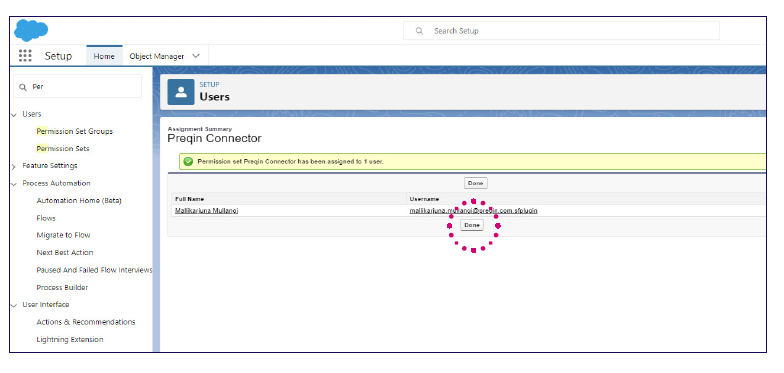Open the Mallikarjuna Mullanoi full name link
Viewport: 784px width, 373px height.
coord(206,210)
